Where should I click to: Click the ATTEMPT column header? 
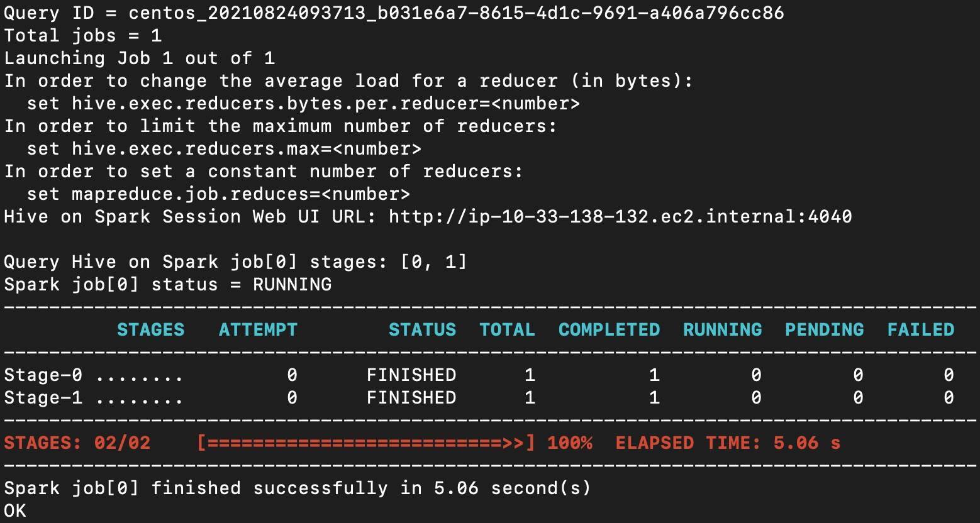pos(258,330)
